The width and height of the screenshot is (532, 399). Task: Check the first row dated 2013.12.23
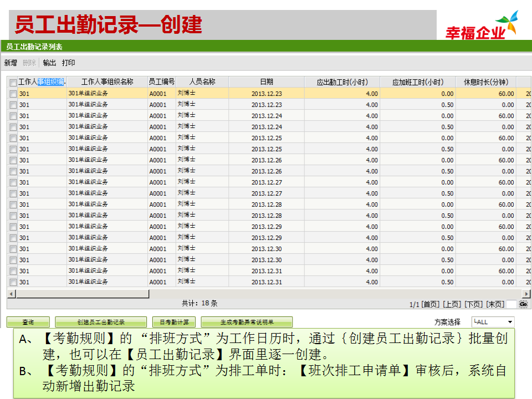click(13, 93)
